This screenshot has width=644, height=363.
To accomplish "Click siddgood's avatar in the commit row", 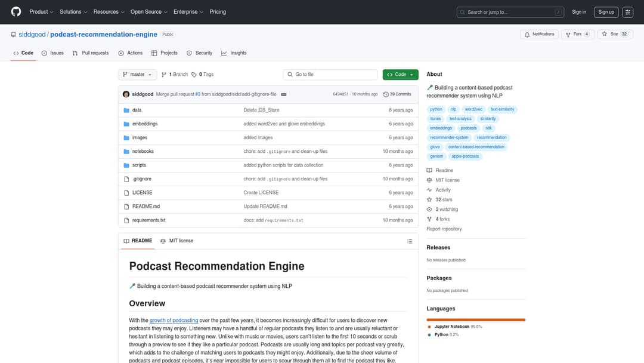I will coord(126,94).
